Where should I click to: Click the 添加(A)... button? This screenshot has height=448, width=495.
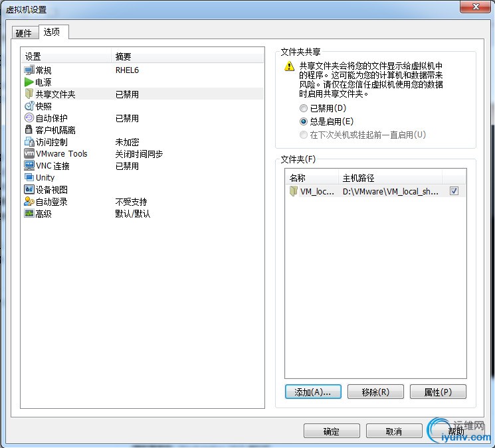[313, 392]
